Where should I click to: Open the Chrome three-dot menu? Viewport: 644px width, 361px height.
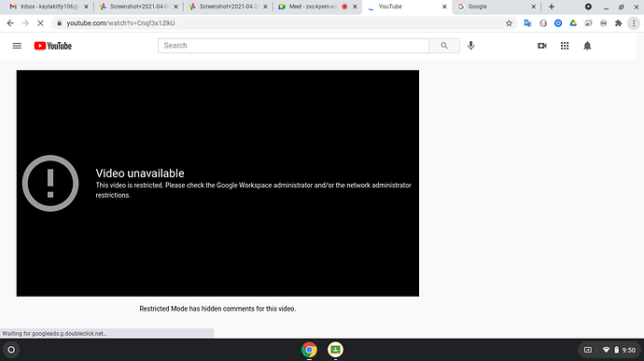click(634, 23)
